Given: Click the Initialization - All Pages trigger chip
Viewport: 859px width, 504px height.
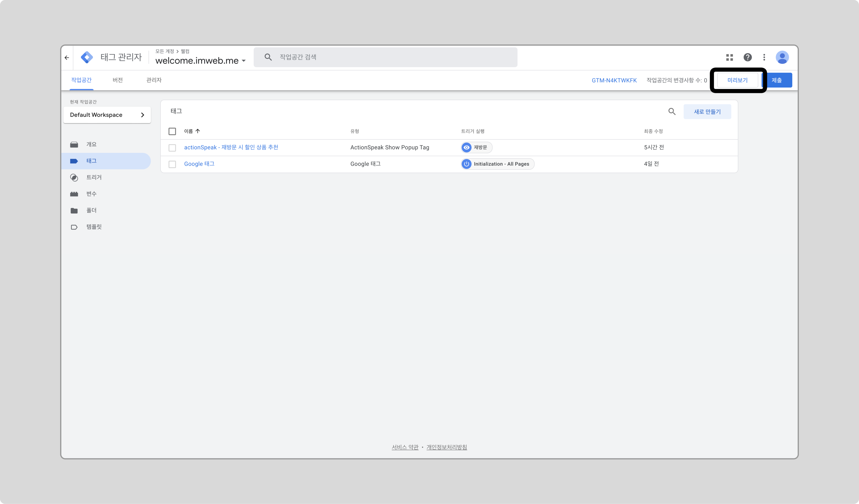Looking at the screenshot, I should pyautogui.click(x=498, y=164).
